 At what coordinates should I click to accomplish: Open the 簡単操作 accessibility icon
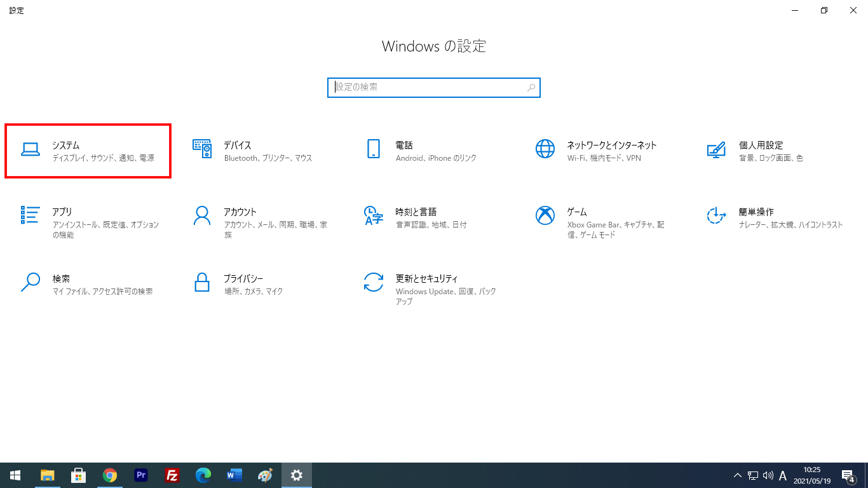click(717, 215)
